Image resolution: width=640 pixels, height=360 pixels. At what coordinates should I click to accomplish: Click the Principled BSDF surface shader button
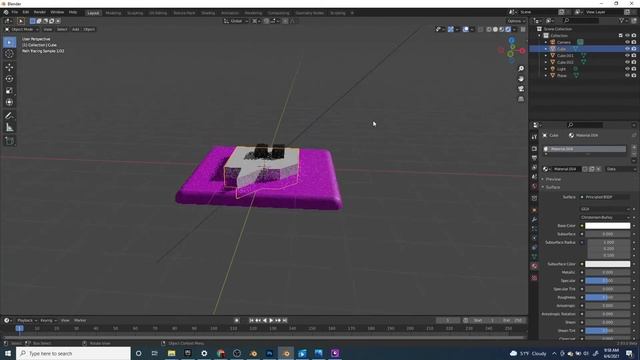605,197
